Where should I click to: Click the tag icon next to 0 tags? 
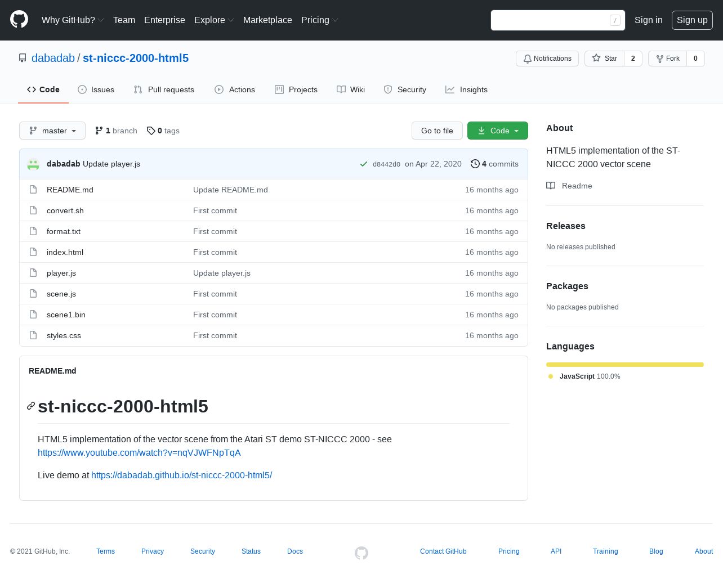[151, 131]
